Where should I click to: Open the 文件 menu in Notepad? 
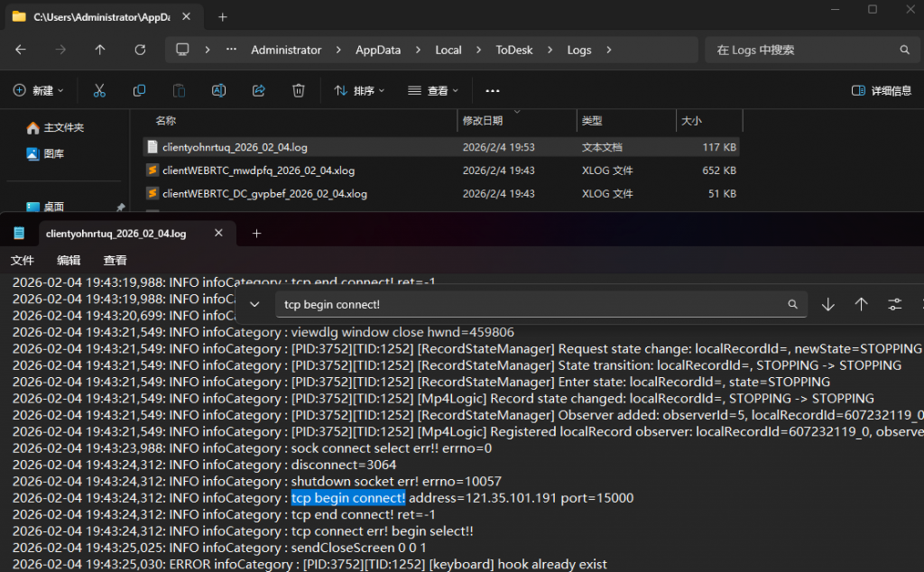pos(23,260)
